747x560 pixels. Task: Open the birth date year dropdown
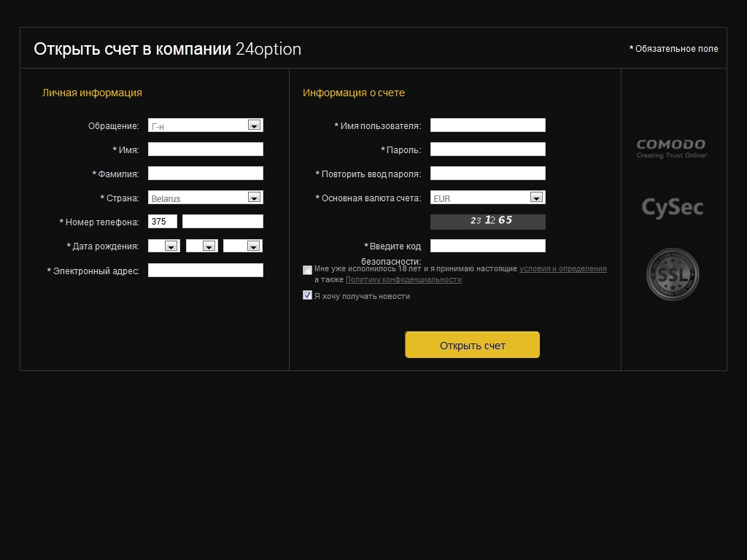click(x=243, y=246)
